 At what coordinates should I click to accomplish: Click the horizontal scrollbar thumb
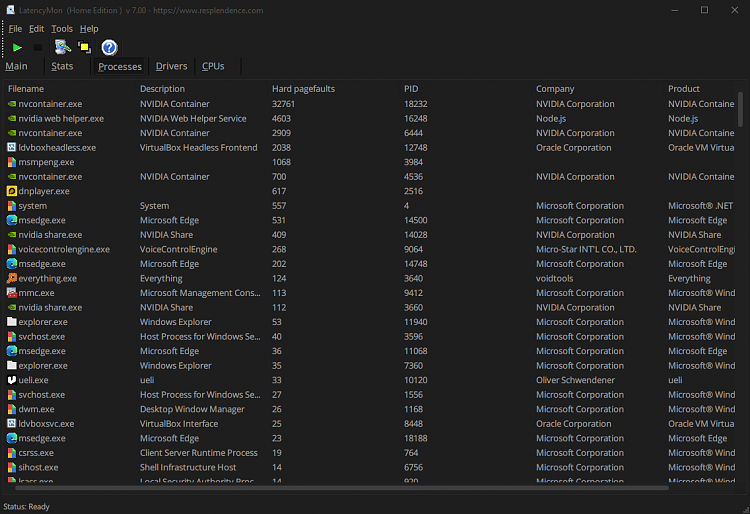[342, 488]
